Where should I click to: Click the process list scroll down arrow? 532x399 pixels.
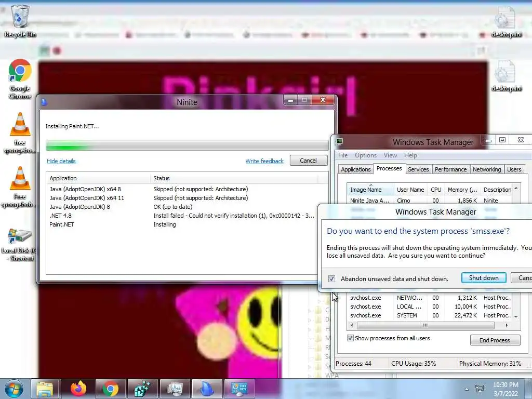tap(516, 316)
